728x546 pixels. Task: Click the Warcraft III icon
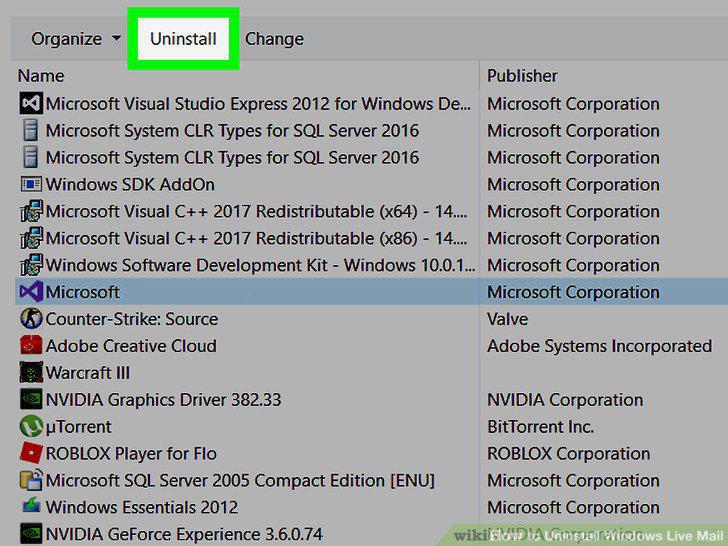(31, 372)
